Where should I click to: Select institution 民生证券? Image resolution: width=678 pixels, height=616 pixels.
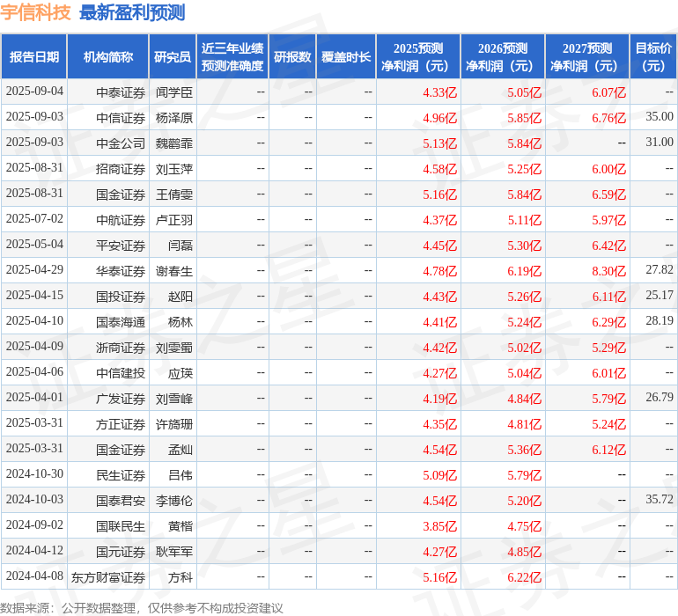[121, 474]
